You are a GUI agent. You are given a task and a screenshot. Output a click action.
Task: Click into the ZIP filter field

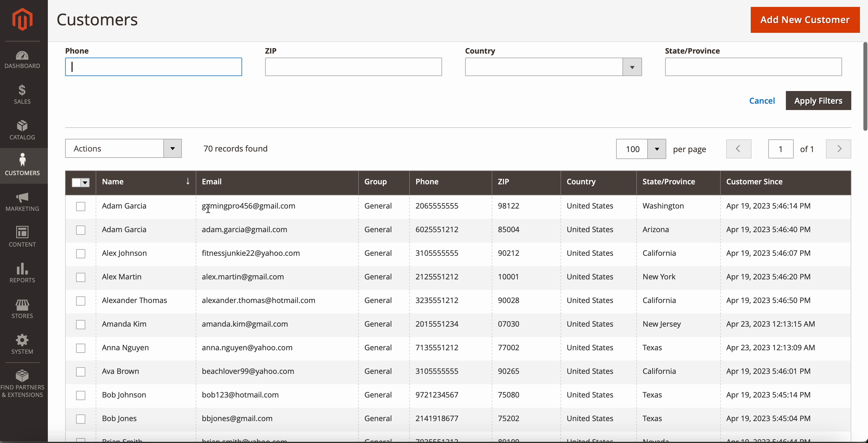(353, 67)
